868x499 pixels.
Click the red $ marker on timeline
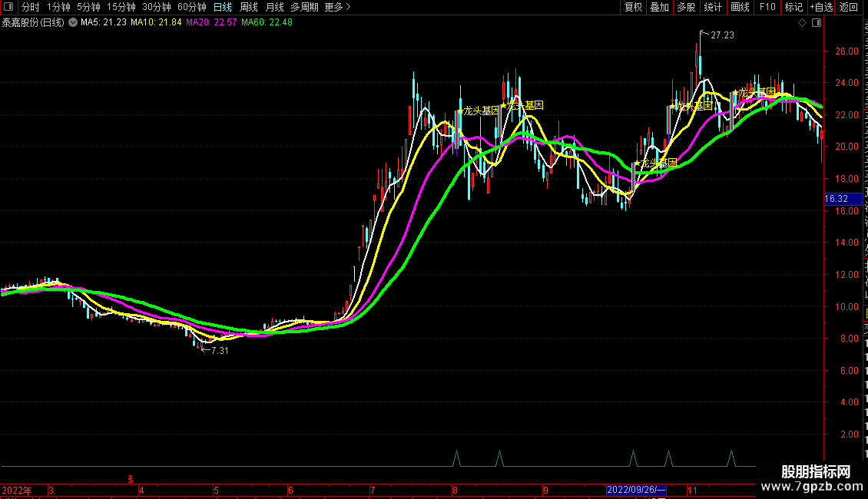(x=131, y=479)
